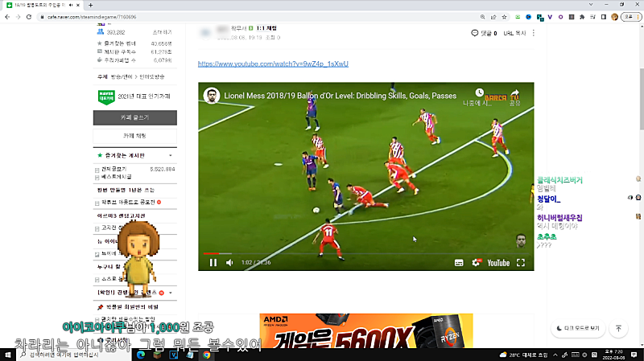Click the Windows taskbar search box
The image size is (644, 361).
(74, 355)
